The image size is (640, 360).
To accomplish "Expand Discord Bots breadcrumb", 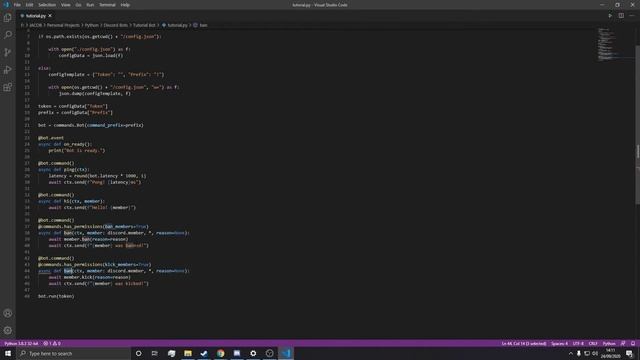I will [x=116, y=25].
